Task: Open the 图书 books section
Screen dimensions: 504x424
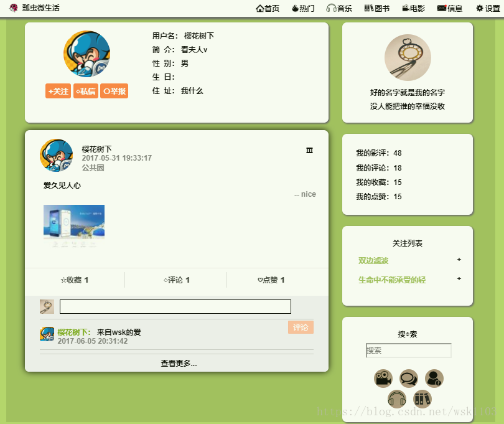Action: tap(376, 8)
